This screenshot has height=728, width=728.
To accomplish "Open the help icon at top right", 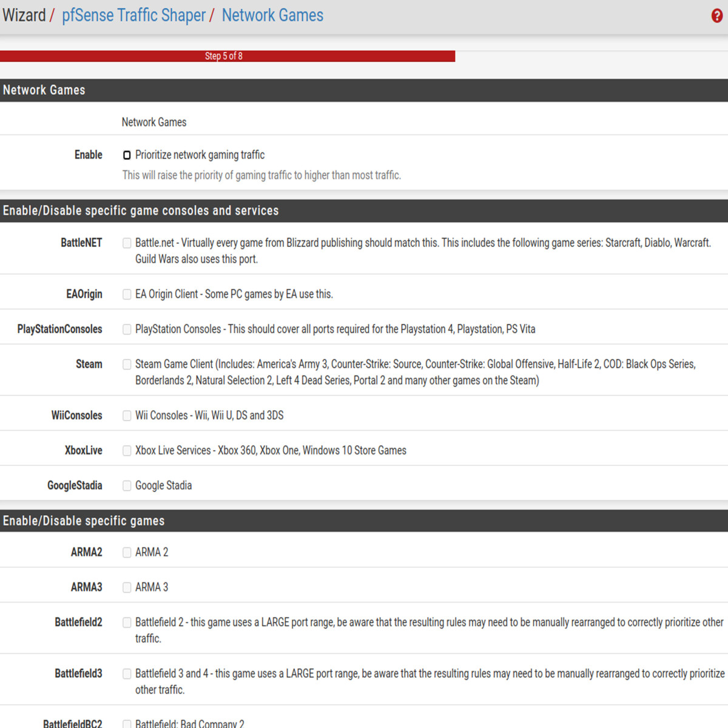I will point(717,16).
